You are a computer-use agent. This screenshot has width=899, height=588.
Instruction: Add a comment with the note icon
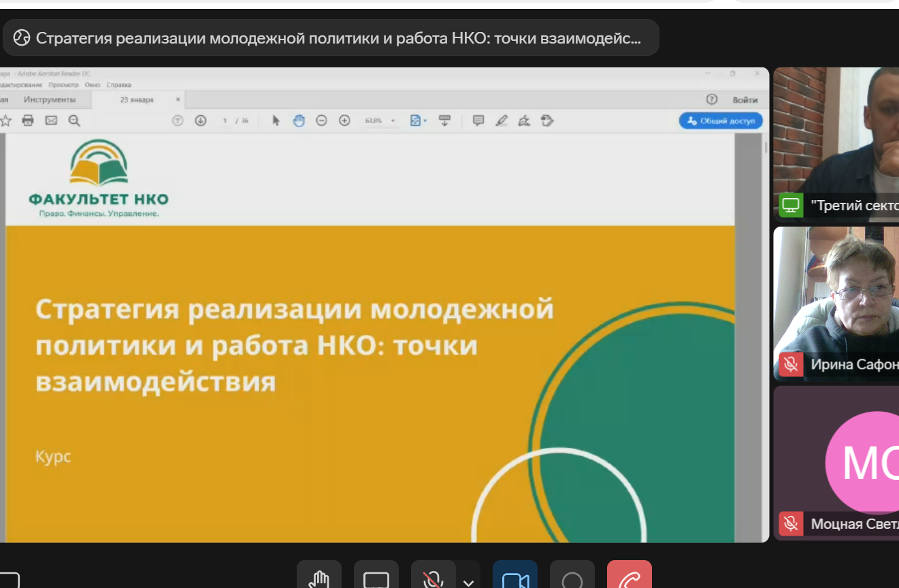click(478, 120)
